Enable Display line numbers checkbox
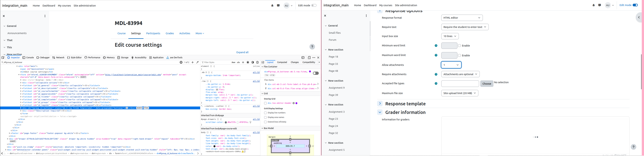 (x=265, y=113)
